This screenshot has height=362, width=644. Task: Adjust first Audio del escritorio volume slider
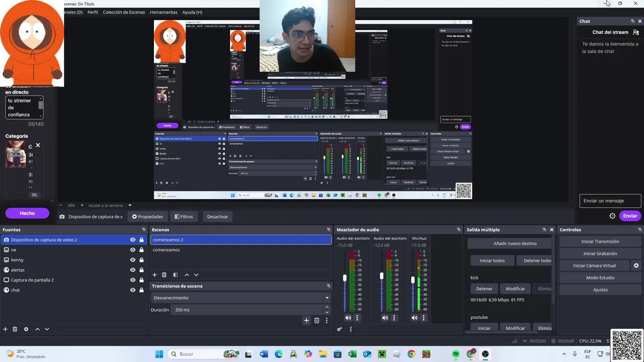[x=345, y=278]
